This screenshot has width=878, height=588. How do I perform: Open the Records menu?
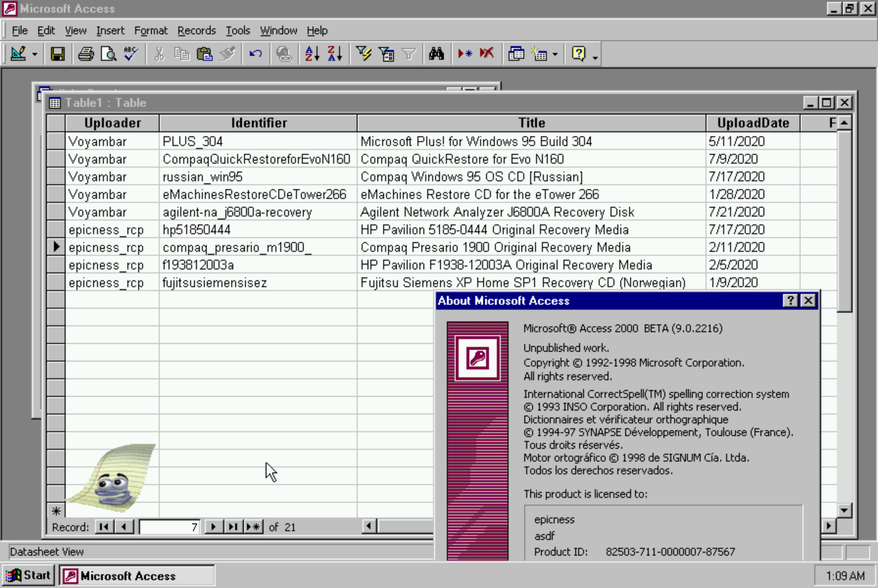coord(197,31)
